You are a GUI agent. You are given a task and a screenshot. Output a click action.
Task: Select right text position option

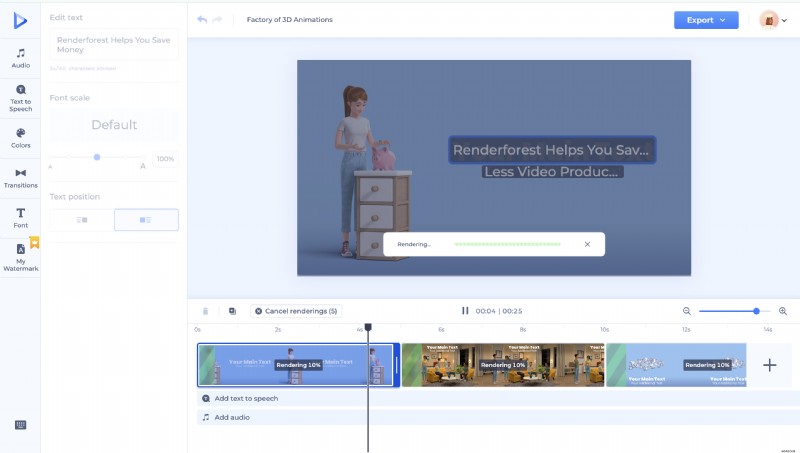coord(146,220)
